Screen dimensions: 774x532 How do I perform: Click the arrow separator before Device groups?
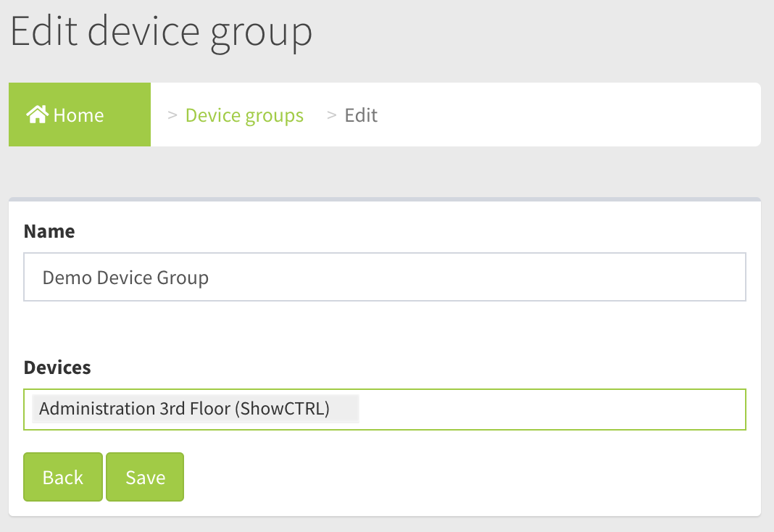172,115
